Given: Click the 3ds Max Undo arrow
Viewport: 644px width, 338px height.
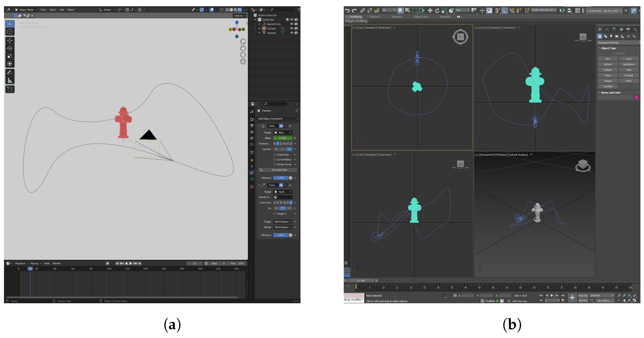Looking at the screenshot, I should tap(347, 10).
